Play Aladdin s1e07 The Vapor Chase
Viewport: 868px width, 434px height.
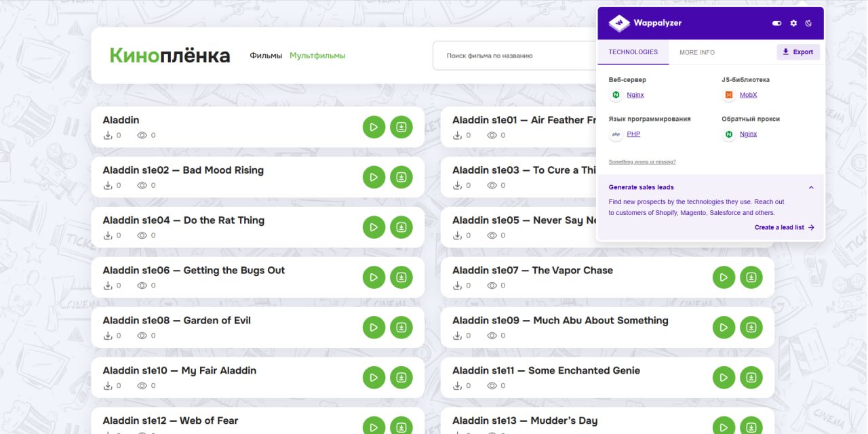(724, 277)
